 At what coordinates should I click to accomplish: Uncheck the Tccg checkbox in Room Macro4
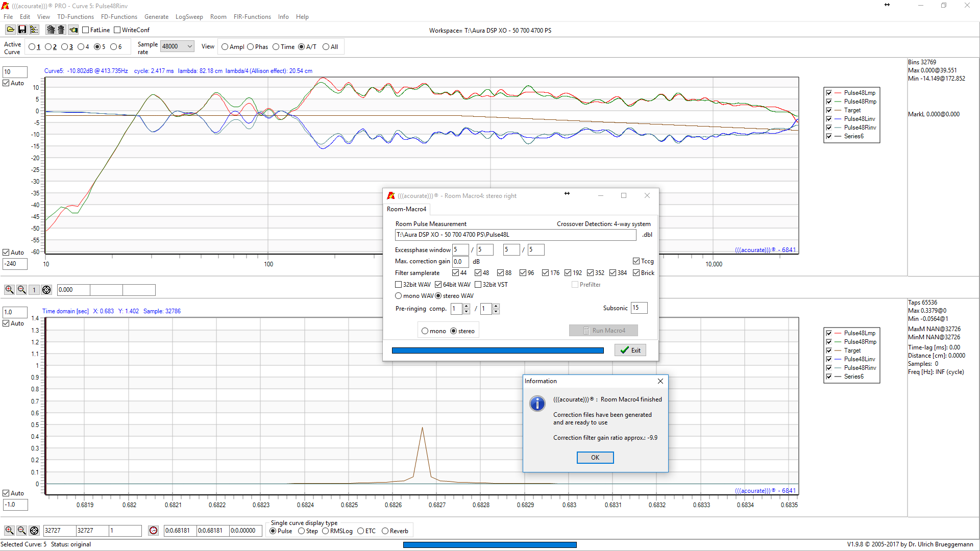(636, 261)
